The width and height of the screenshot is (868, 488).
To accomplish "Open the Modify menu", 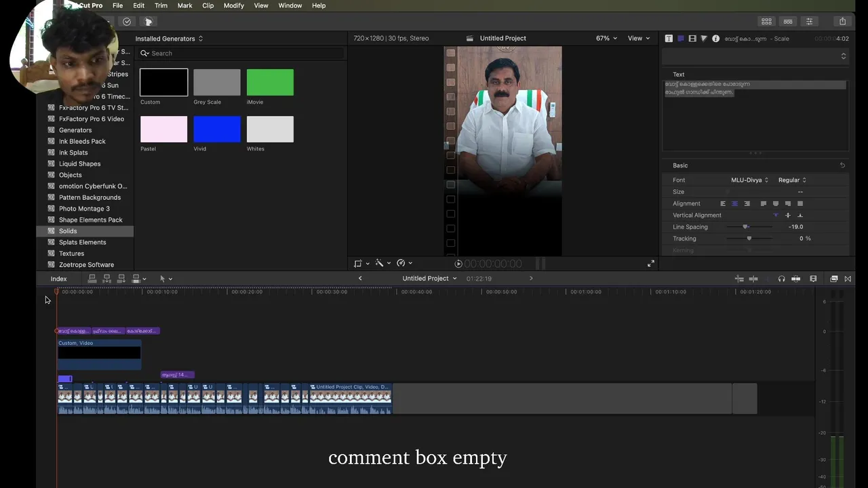I will point(233,5).
